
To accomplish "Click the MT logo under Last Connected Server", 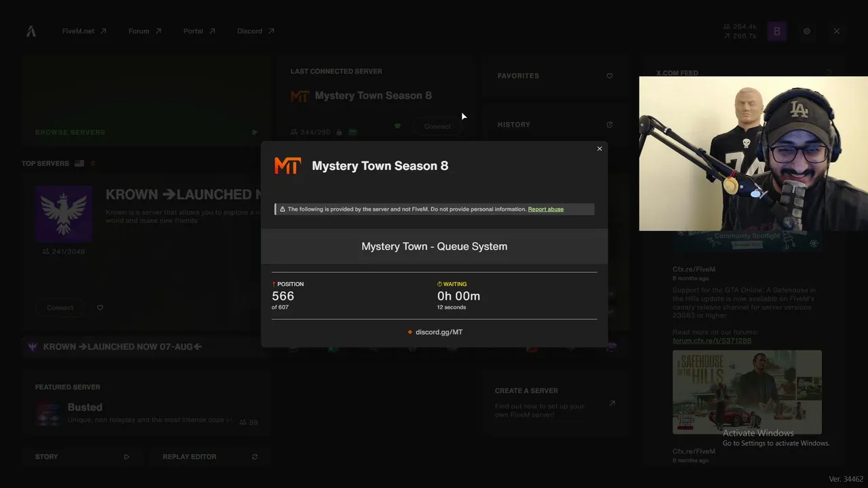I will [300, 96].
